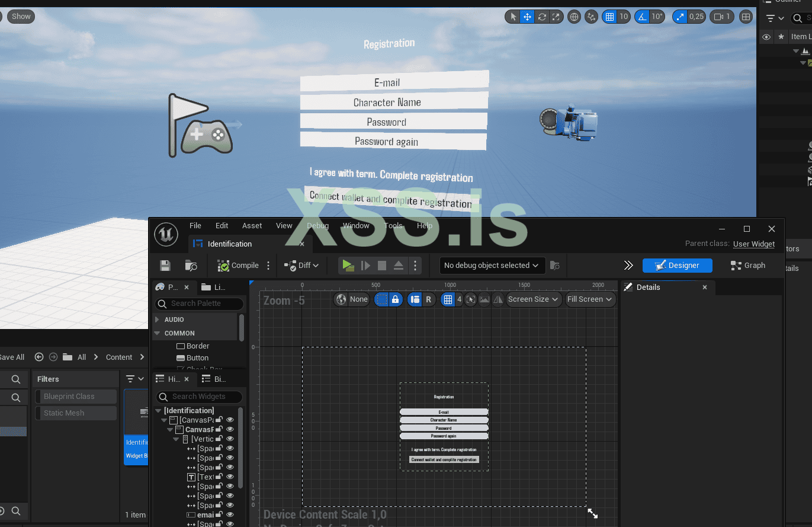812x527 pixels.
Task: Click the Compile button
Action: coord(238,266)
